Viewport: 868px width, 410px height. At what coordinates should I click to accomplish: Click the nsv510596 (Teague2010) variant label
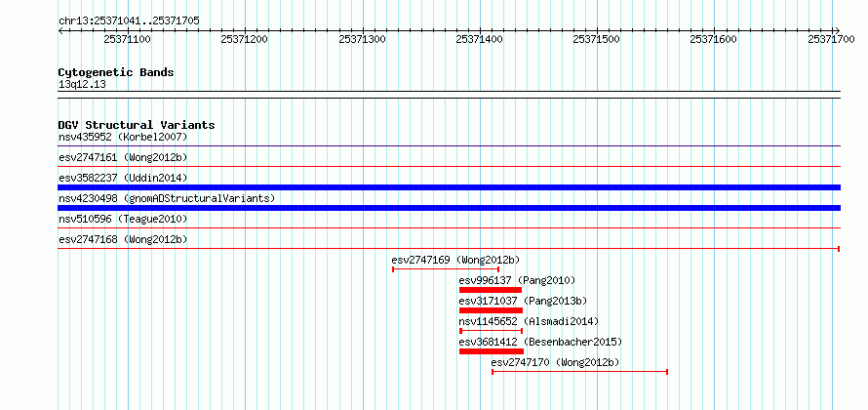tap(123, 219)
